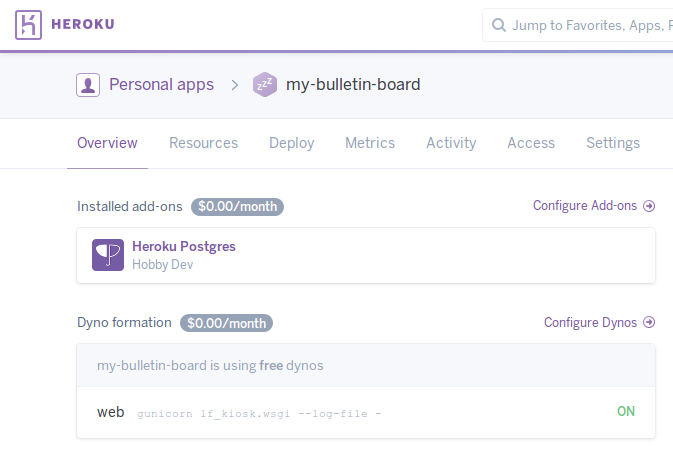Open the Deploy tab
This screenshot has width=673, height=450.
tap(292, 143)
